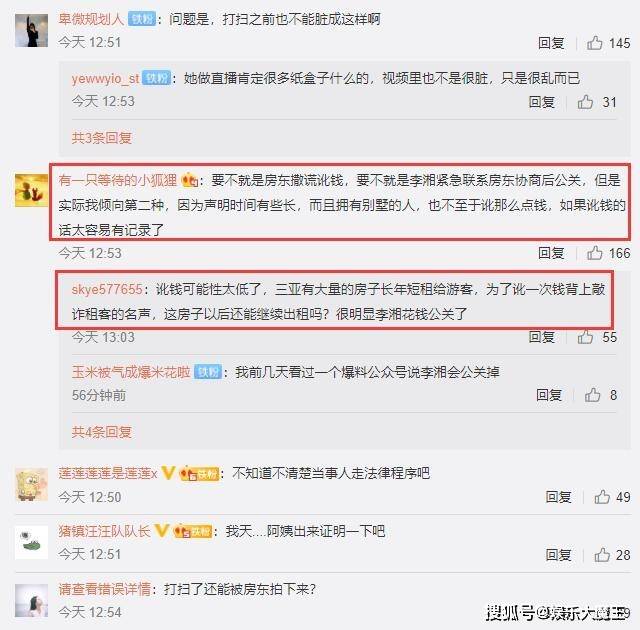The width and height of the screenshot is (640, 630).
Task: Open 玉米被气成爆米花啦 user profile
Action: (131, 372)
